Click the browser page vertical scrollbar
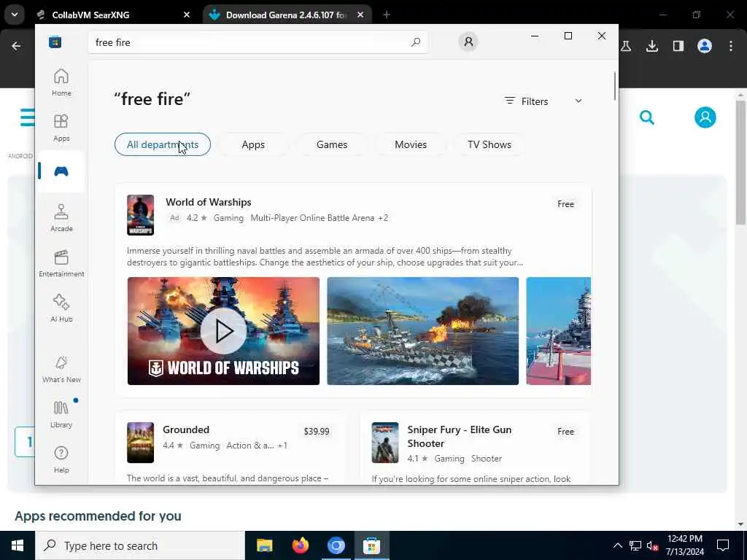Screen dimensions: 747x560 [740, 162]
